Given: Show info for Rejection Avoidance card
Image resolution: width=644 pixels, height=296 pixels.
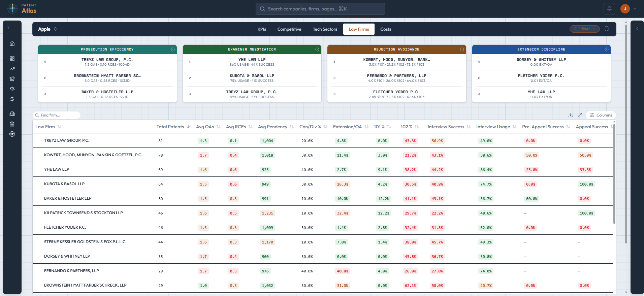Looking at the screenshot, I should point(462,50).
